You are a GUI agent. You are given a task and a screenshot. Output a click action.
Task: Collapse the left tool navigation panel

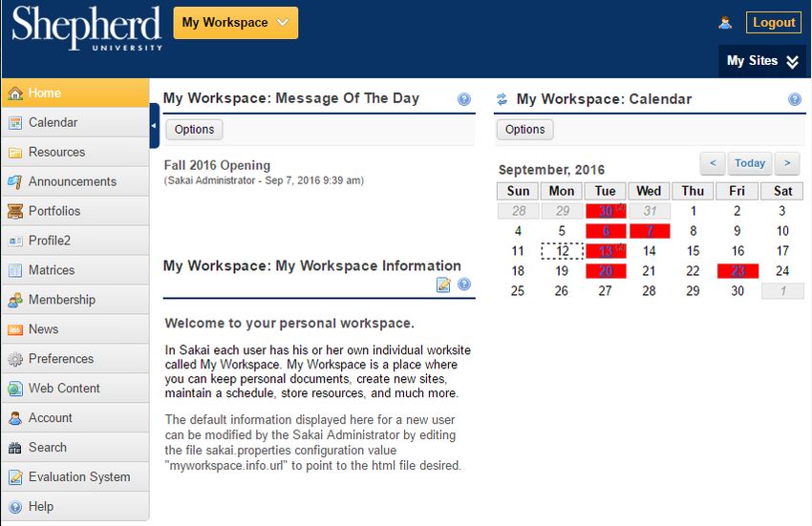tap(154, 126)
